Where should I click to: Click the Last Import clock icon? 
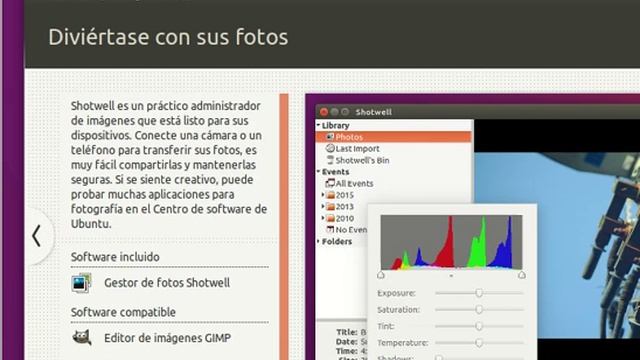point(330,148)
